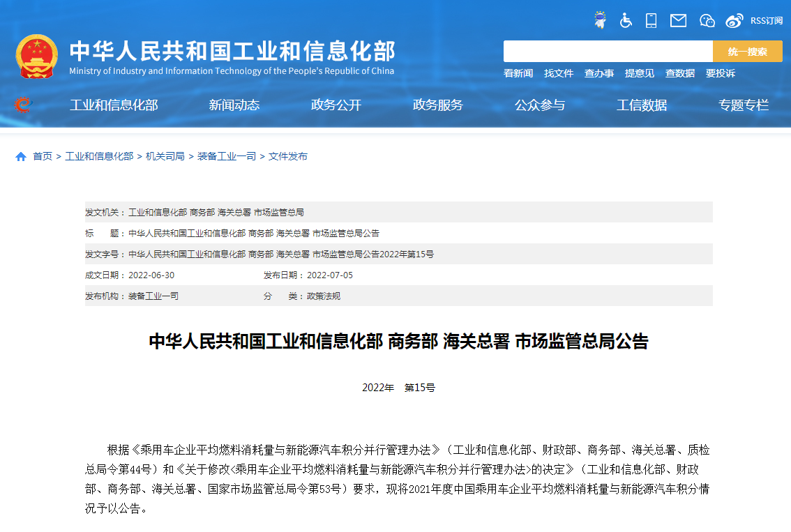
Task: Open the 装备工业一司 breadcrumb link
Action: click(x=225, y=156)
